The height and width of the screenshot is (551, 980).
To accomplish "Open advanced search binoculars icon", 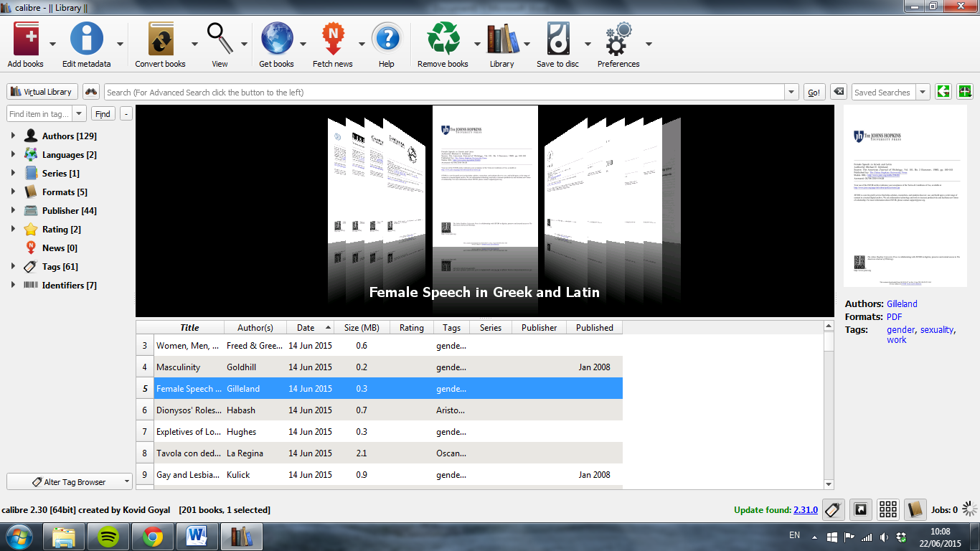I will click(91, 92).
